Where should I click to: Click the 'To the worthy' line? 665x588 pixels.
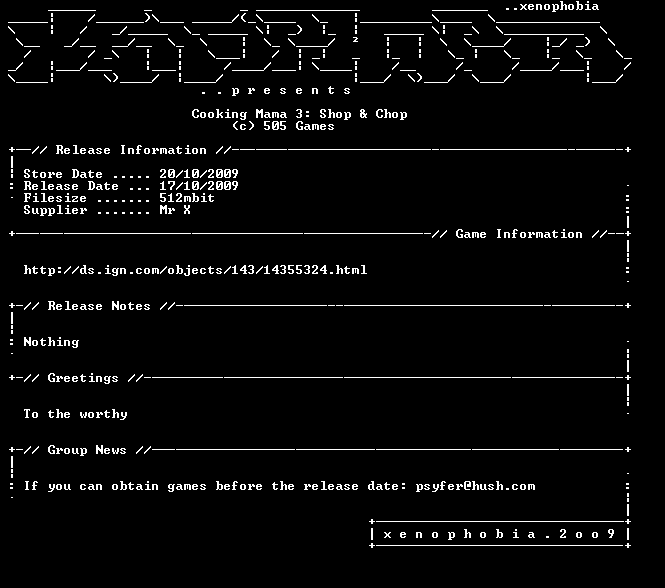coord(75,414)
